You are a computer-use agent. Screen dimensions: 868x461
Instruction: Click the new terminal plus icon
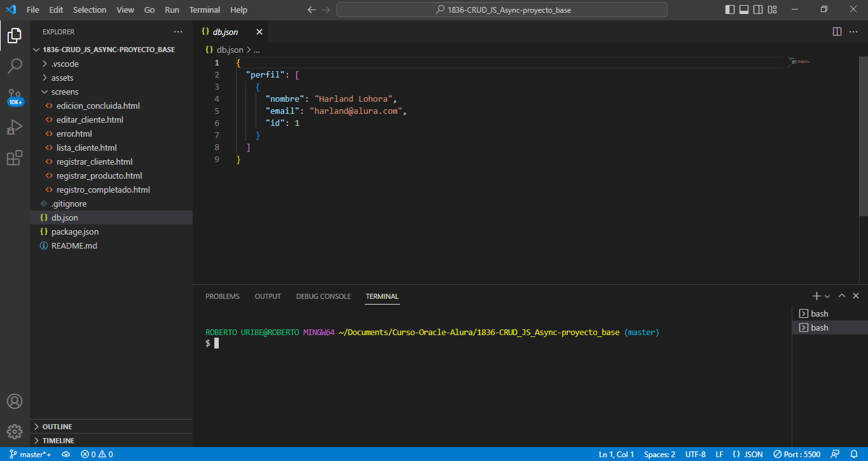(x=816, y=296)
